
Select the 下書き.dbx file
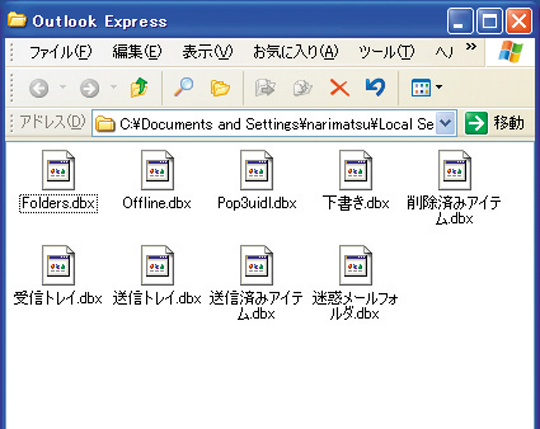[x=356, y=180]
